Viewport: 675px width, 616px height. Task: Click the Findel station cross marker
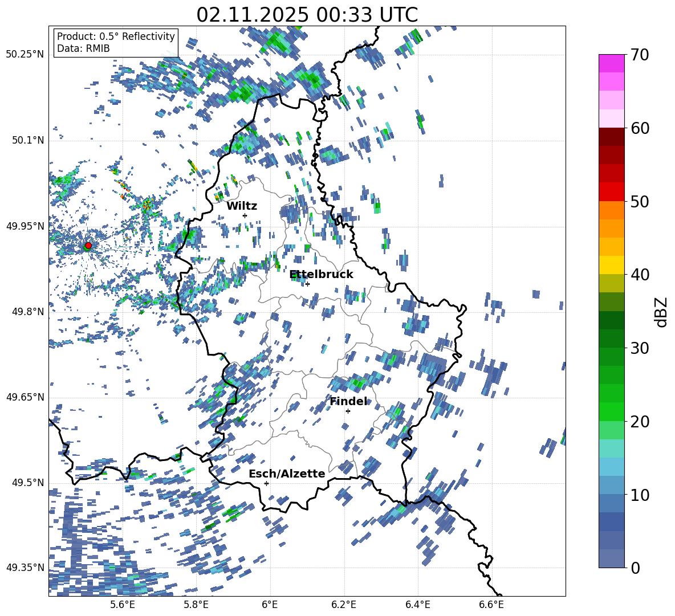point(348,411)
